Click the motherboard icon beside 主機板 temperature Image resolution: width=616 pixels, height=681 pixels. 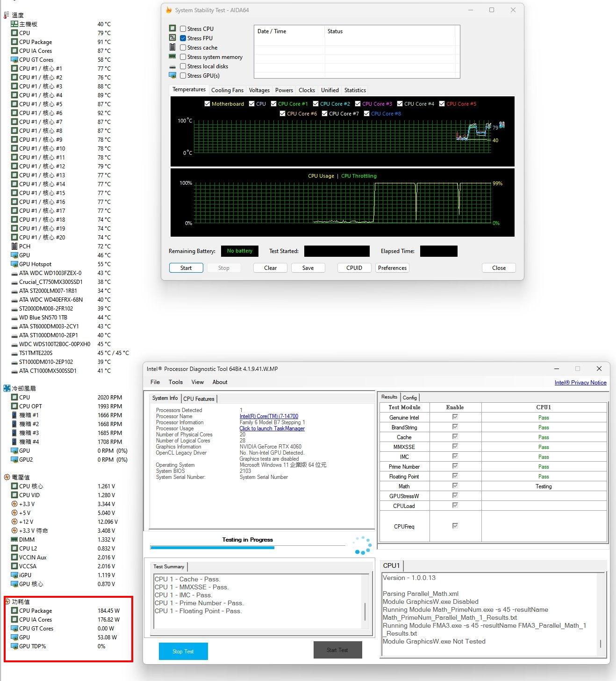[x=14, y=23]
